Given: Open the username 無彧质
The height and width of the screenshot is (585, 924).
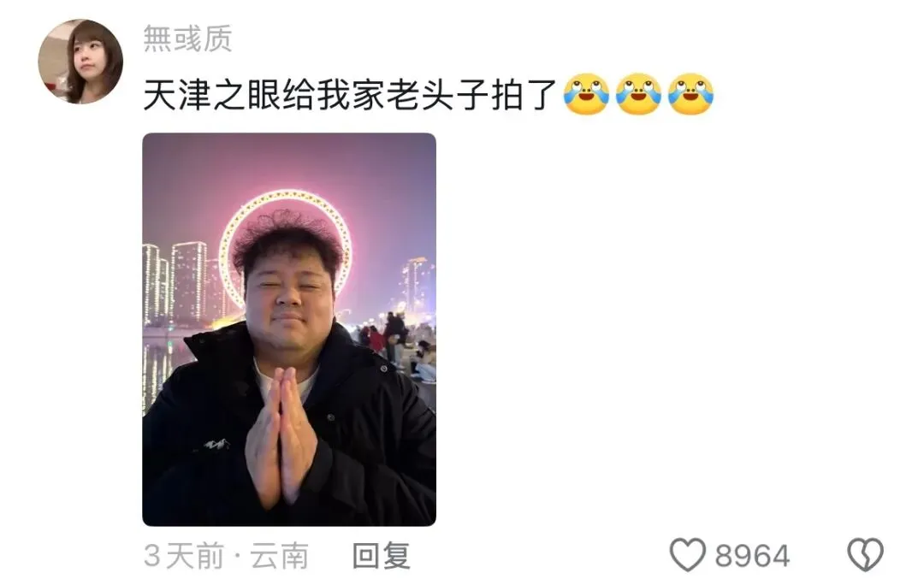Looking at the screenshot, I should coord(188,38).
